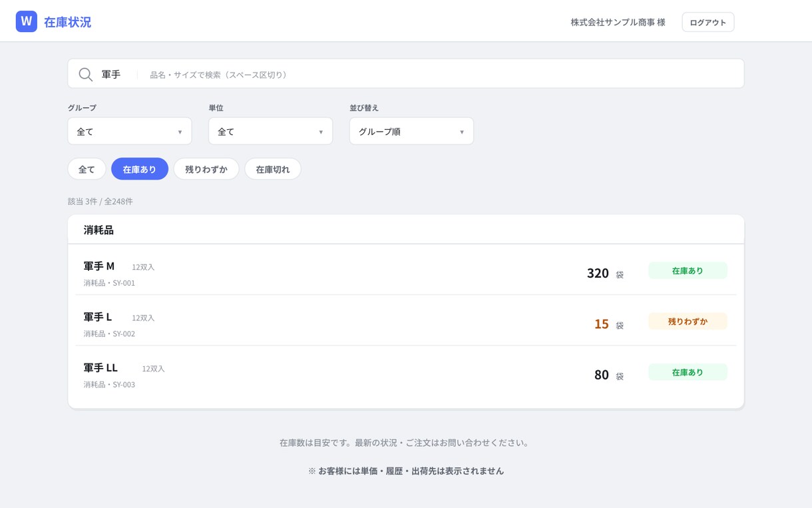Click the 消耗品・SY-001 code text
Image resolution: width=812 pixels, height=508 pixels.
[x=109, y=283]
